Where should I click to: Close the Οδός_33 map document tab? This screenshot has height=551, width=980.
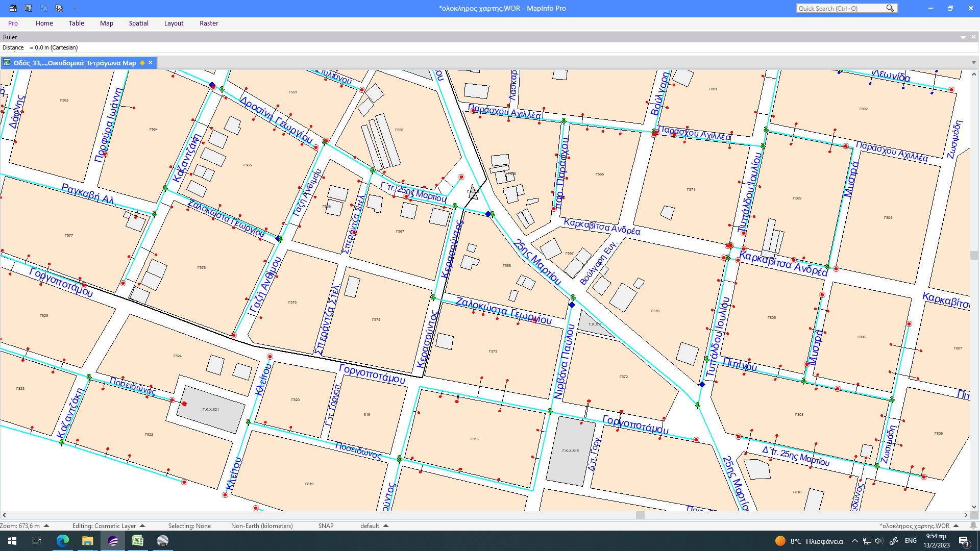(x=151, y=63)
